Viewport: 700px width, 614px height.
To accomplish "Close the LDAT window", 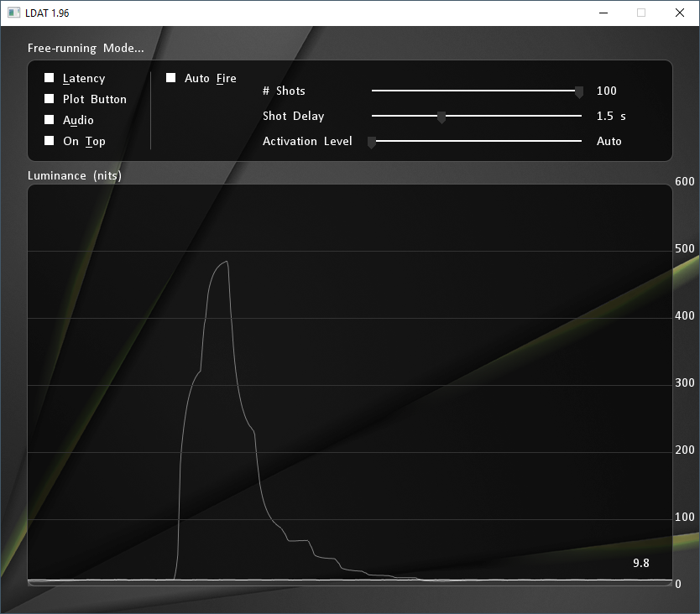I will (x=680, y=13).
